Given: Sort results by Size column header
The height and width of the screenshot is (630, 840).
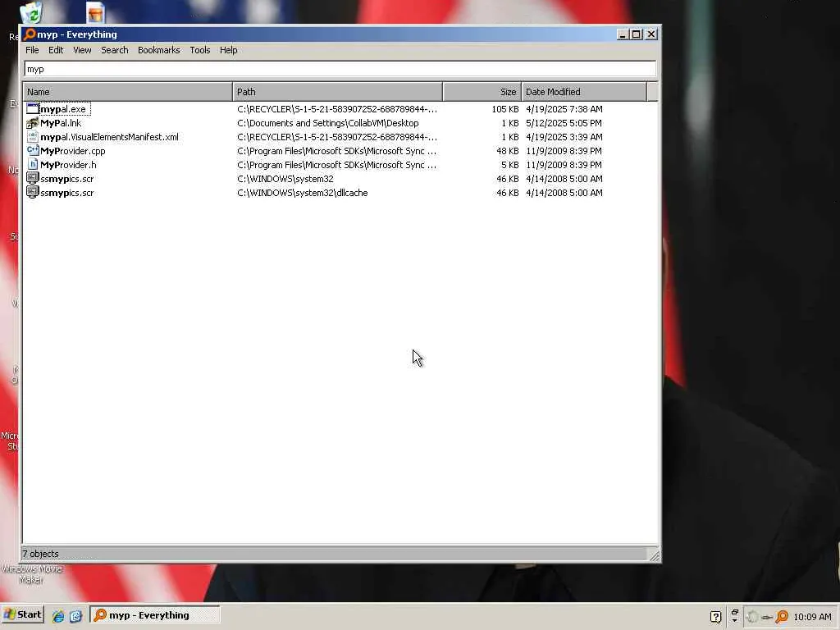Looking at the screenshot, I should [482, 92].
